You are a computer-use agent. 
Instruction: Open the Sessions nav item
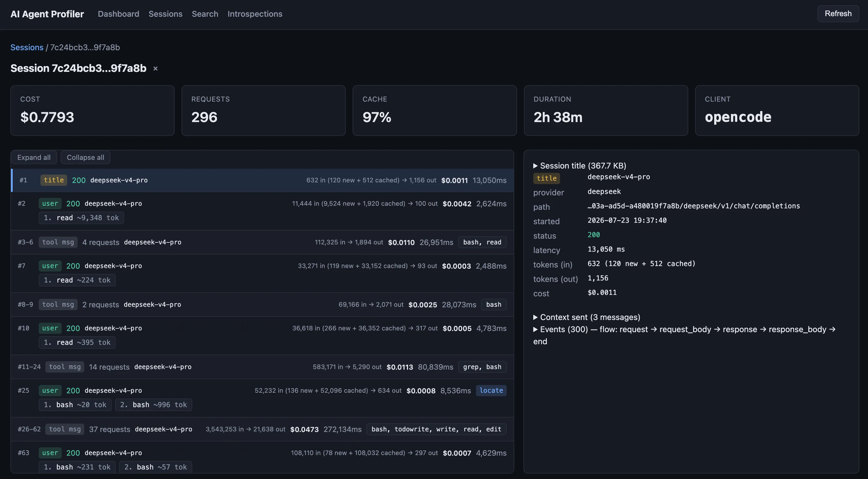pos(165,14)
